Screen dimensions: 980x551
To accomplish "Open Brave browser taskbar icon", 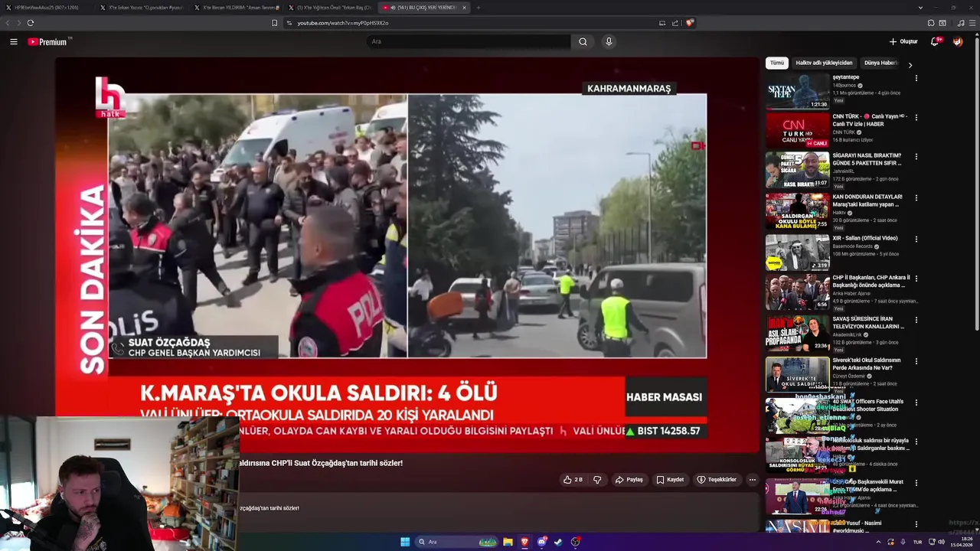I will [524, 542].
